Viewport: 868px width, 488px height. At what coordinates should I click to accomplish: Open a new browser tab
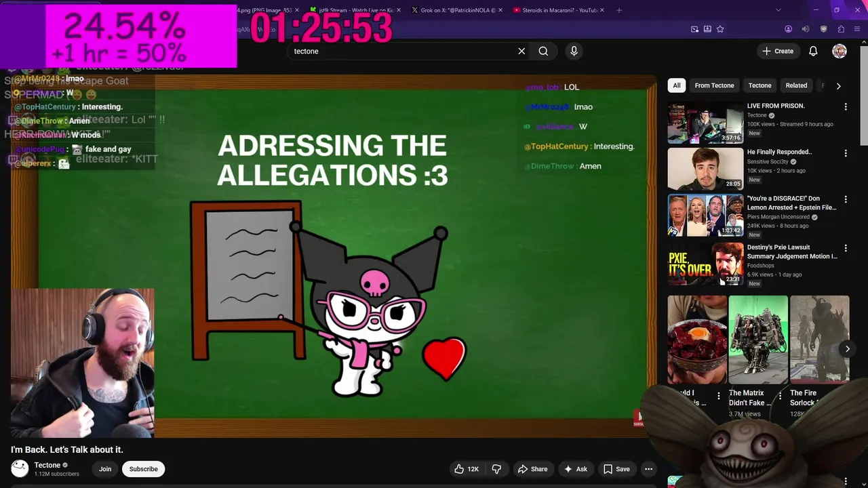618,10
